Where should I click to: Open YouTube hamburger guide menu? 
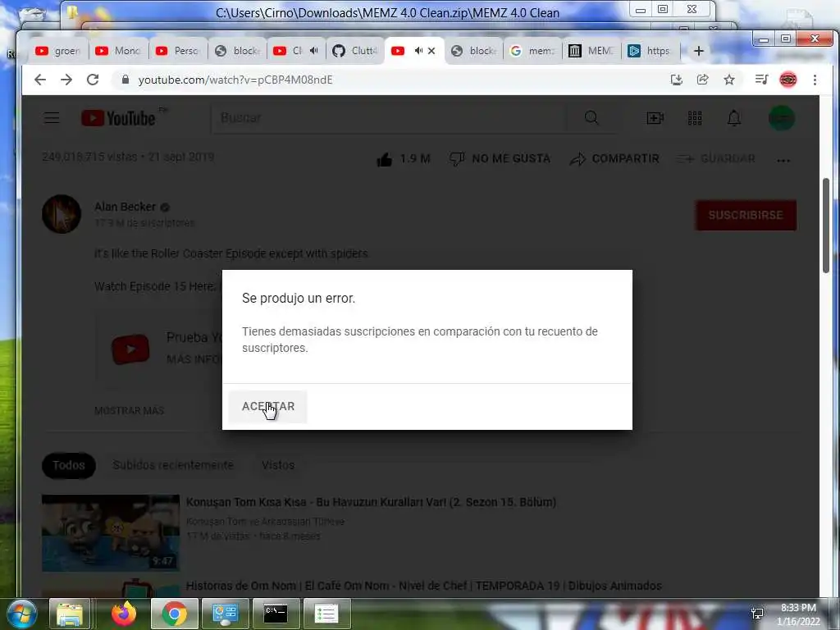pyautogui.click(x=52, y=118)
